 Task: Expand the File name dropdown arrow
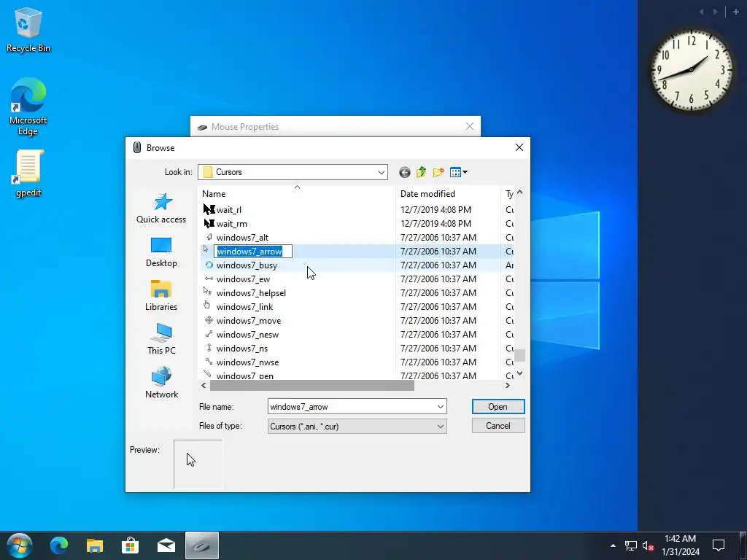441,407
